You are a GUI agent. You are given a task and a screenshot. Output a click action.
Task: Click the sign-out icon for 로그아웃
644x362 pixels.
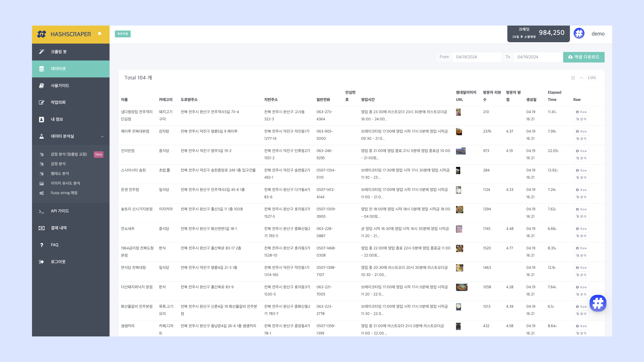click(x=42, y=262)
